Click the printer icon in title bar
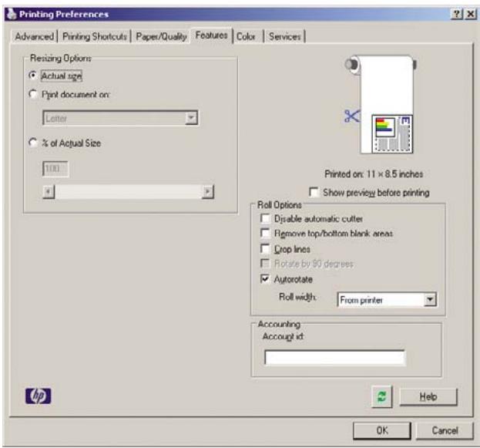 [x=12, y=14]
